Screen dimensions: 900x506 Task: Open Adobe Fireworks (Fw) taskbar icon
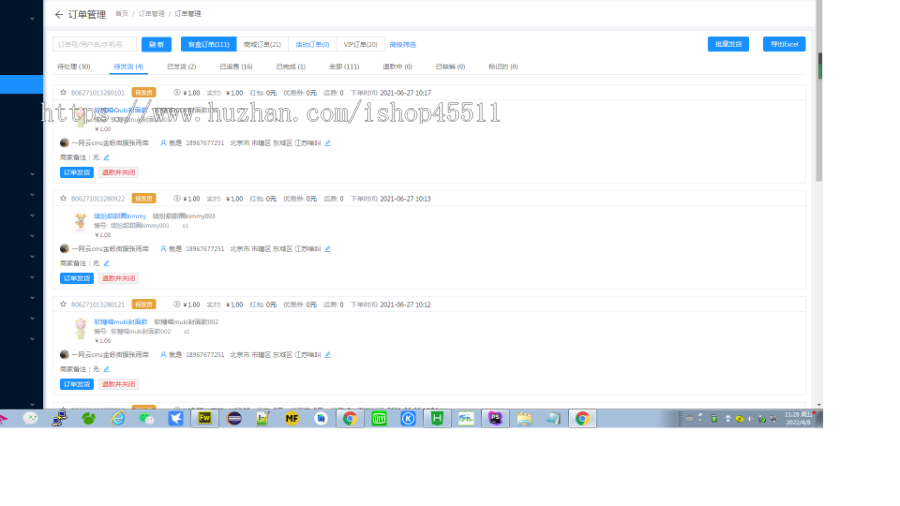coord(205,418)
